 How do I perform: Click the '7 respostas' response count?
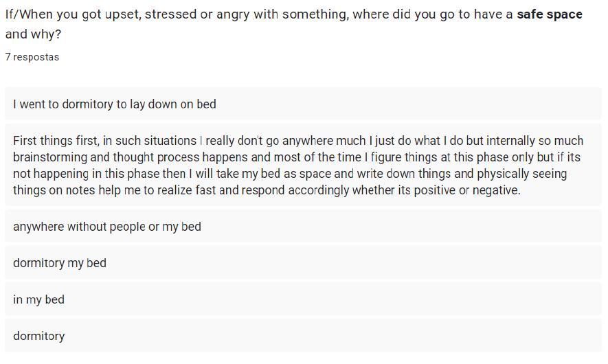pos(32,57)
